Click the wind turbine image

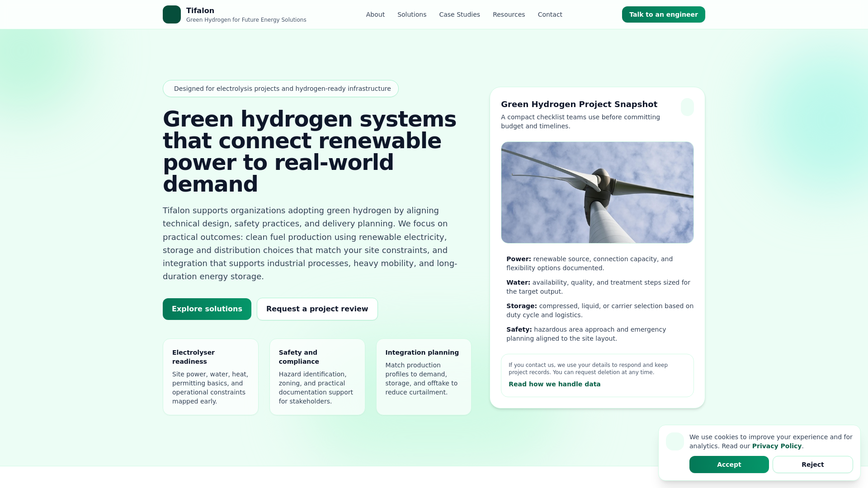pyautogui.click(x=597, y=192)
